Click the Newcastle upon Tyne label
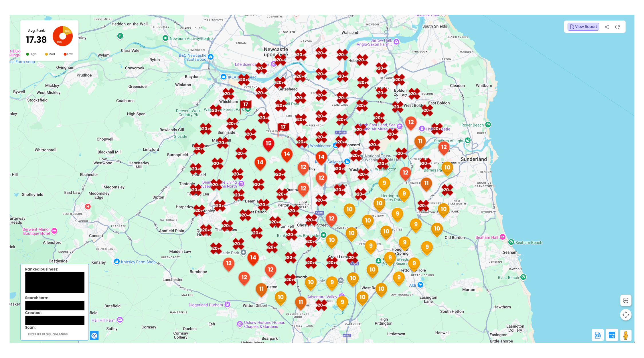Viewport: 644px width, 358px height. point(276,52)
